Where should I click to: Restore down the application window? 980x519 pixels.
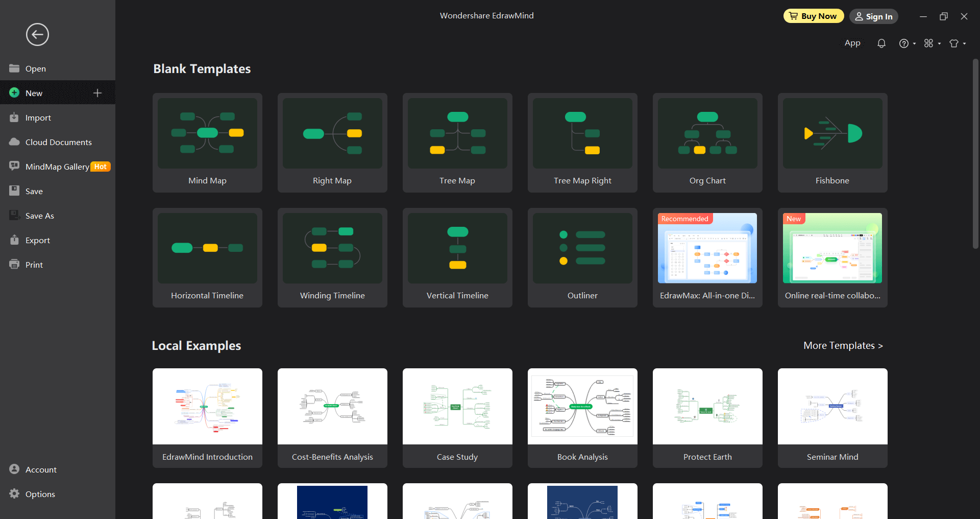coord(944,16)
